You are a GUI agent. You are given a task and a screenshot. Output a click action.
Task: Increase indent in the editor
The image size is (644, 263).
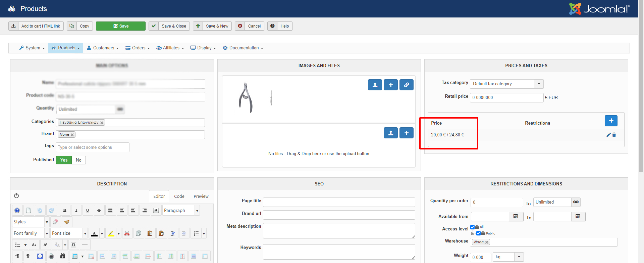click(173, 233)
